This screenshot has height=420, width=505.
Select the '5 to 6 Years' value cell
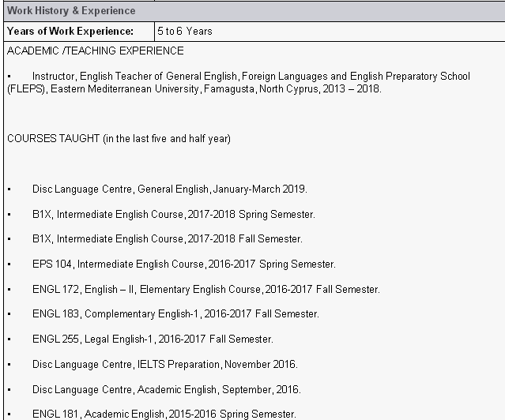coord(185,31)
